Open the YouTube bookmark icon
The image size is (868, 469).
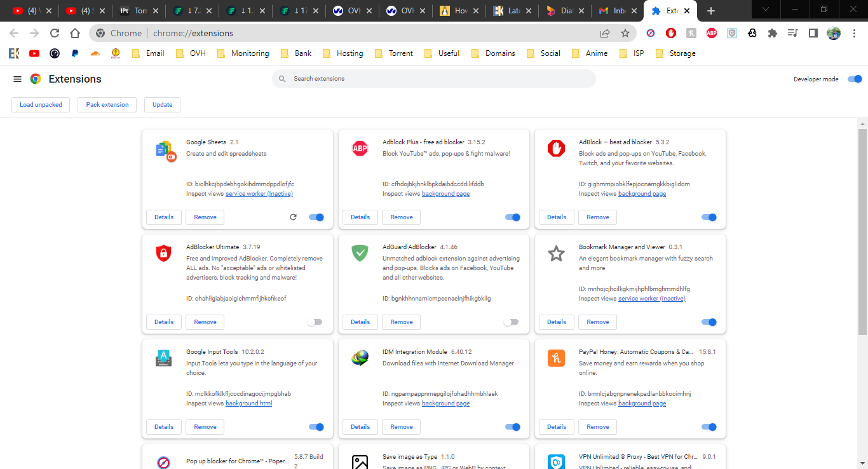tap(34, 53)
